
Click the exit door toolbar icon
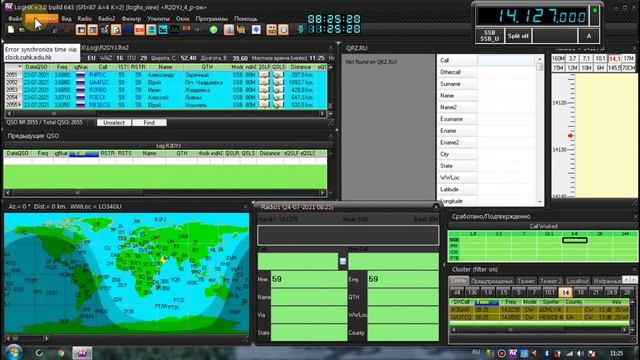click(300, 30)
